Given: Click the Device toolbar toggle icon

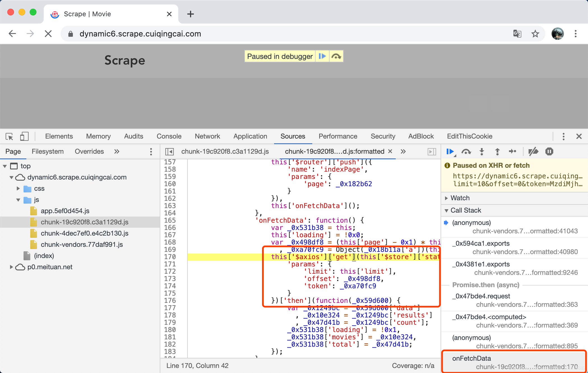Looking at the screenshot, I should tap(24, 136).
